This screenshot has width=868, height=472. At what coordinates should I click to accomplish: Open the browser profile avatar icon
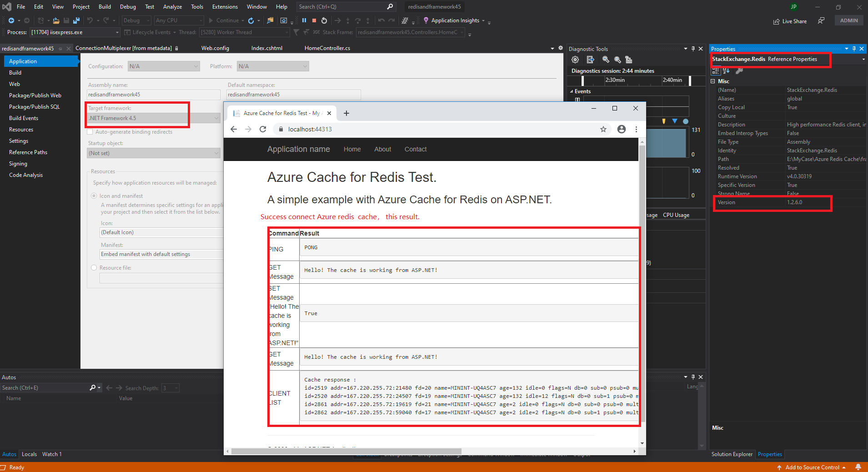pyautogui.click(x=622, y=129)
